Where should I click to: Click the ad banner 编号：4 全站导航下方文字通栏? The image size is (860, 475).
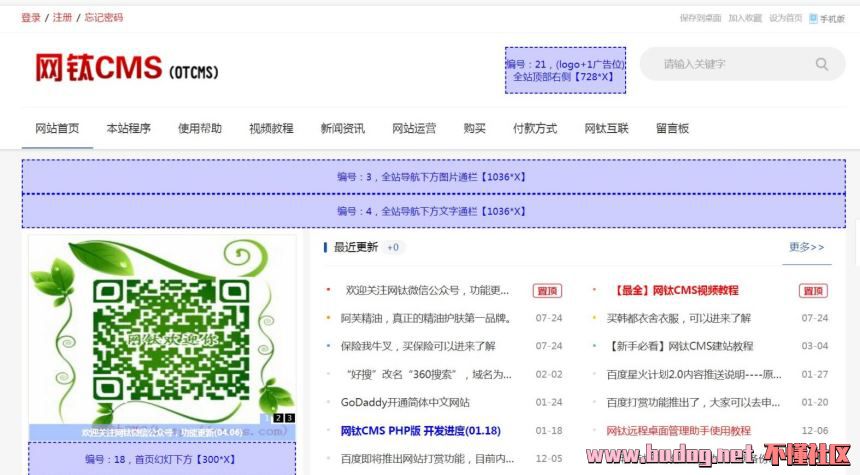pyautogui.click(x=433, y=211)
